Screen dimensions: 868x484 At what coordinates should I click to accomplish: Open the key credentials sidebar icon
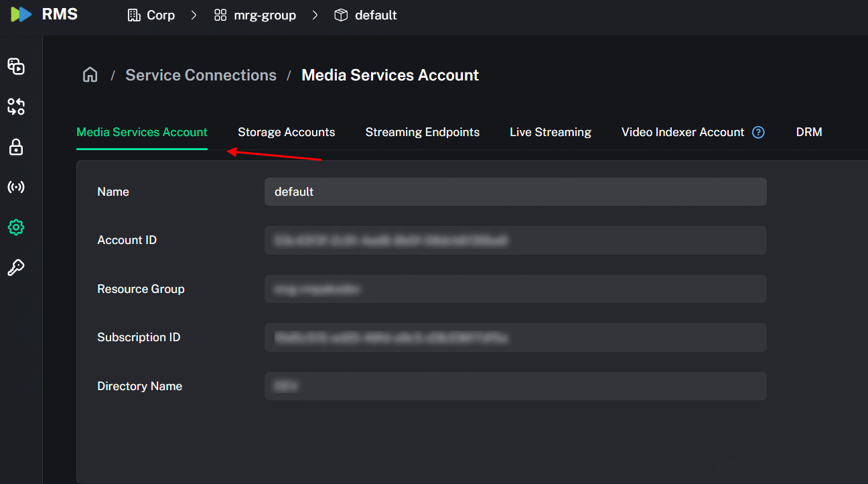(x=16, y=268)
